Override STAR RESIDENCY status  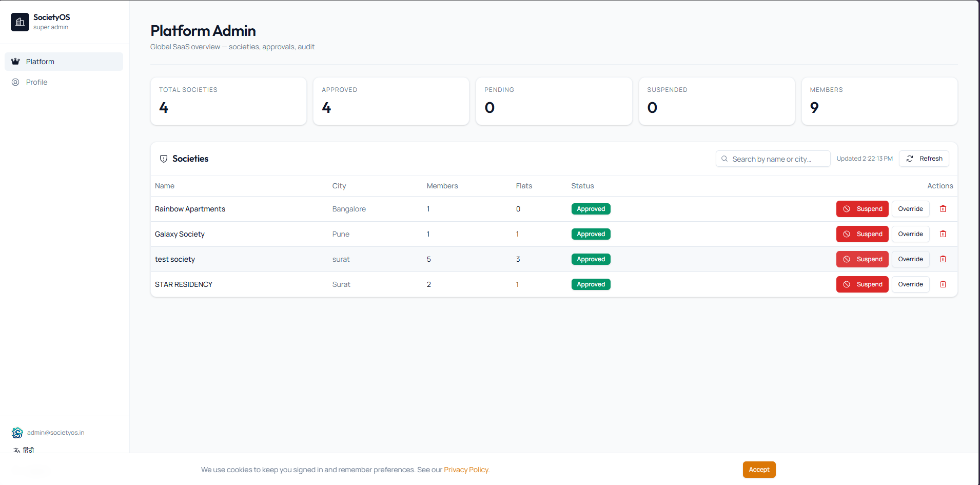coord(910,284)
